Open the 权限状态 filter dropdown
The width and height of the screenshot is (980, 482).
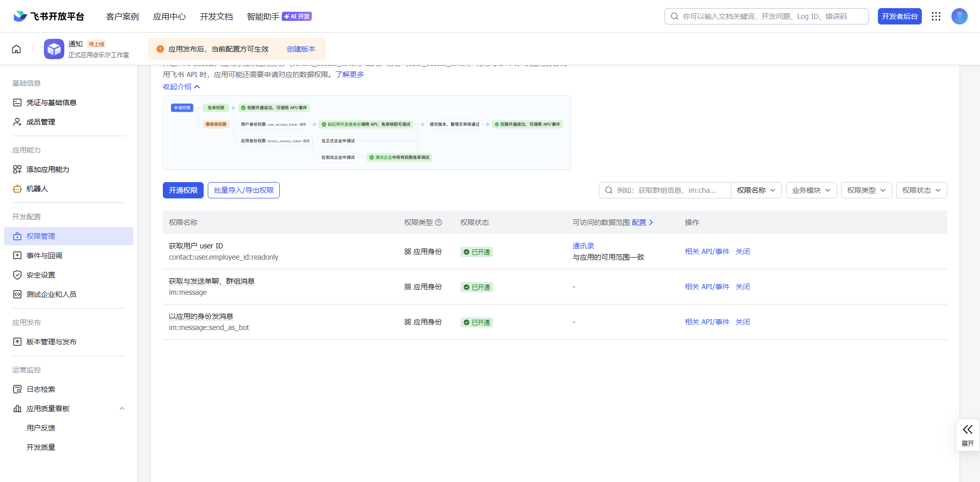click(x=921, y=190)
